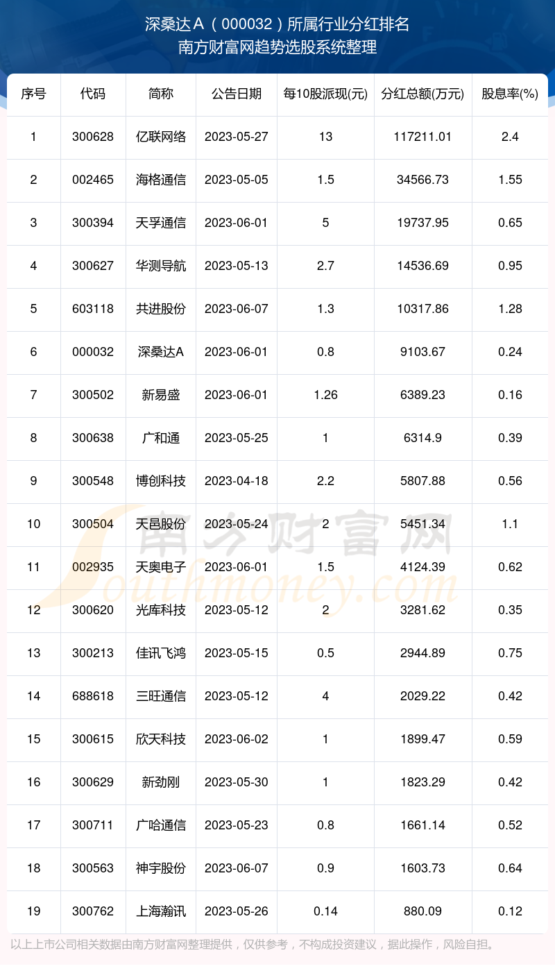Click stock code 300628
This screenshot has height=980, width=555.
[x=93, y=137]
